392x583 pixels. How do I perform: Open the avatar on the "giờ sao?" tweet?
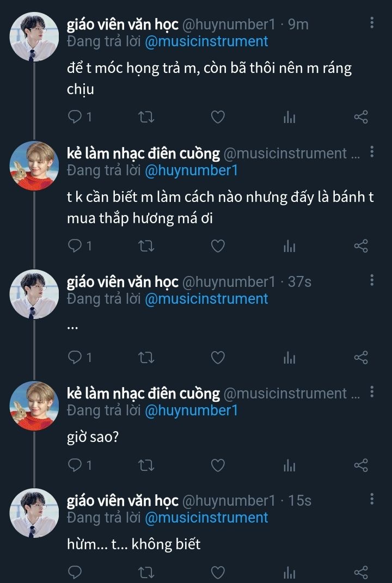[x=34, y=406]
